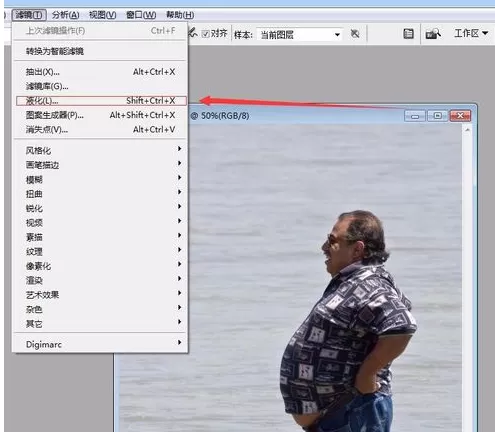This screenshot has height=432, width=495.
Task: Select 图案生成器(P)... menu entry
Action: pos(100,115)
